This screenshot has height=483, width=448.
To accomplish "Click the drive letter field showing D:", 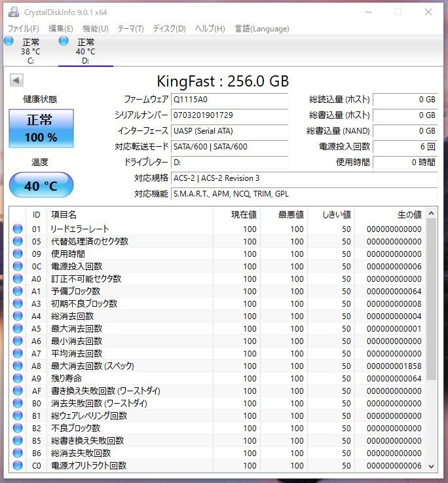I will tap(229, 163).
